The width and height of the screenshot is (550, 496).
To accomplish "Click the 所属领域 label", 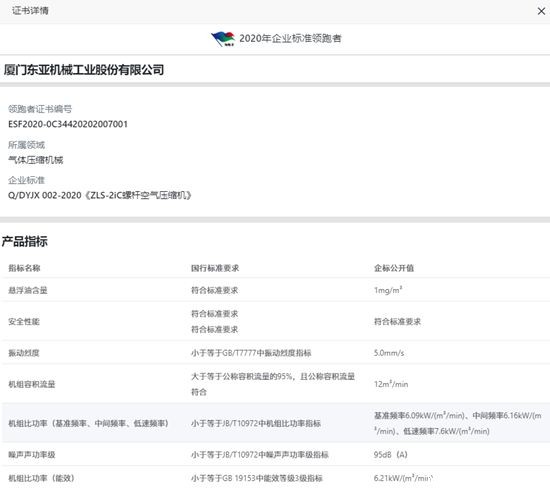I will click(x=27, y=145).
